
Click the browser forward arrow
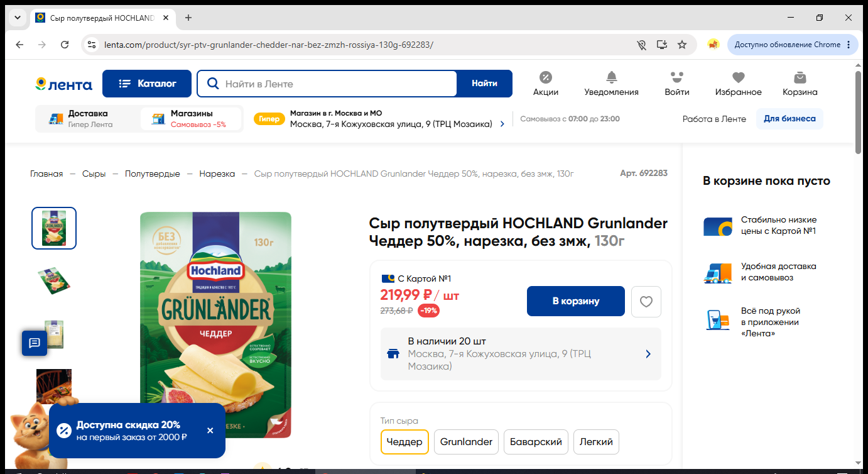pyautogui.click(x=42, y=45)
